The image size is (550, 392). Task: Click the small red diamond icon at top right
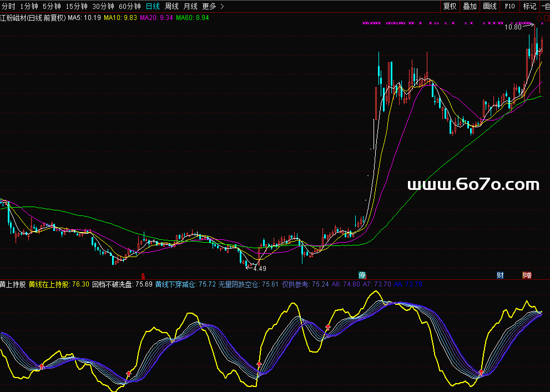[539, 17]
